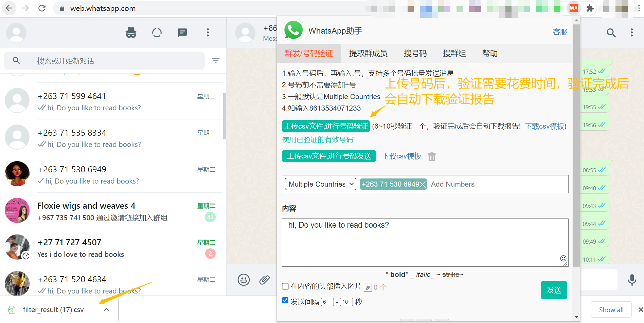
Task: Click 下载csv模板 link in verification note
Action: click(x=544, y=126)
